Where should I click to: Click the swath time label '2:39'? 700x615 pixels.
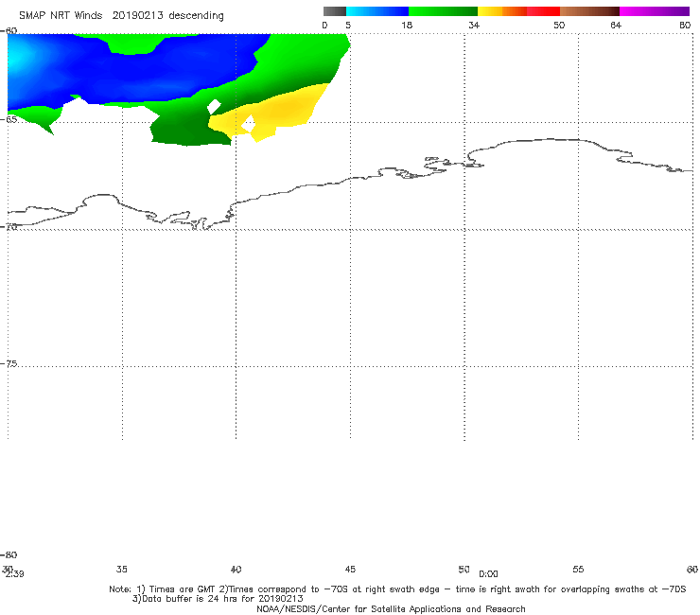(14, 574)
